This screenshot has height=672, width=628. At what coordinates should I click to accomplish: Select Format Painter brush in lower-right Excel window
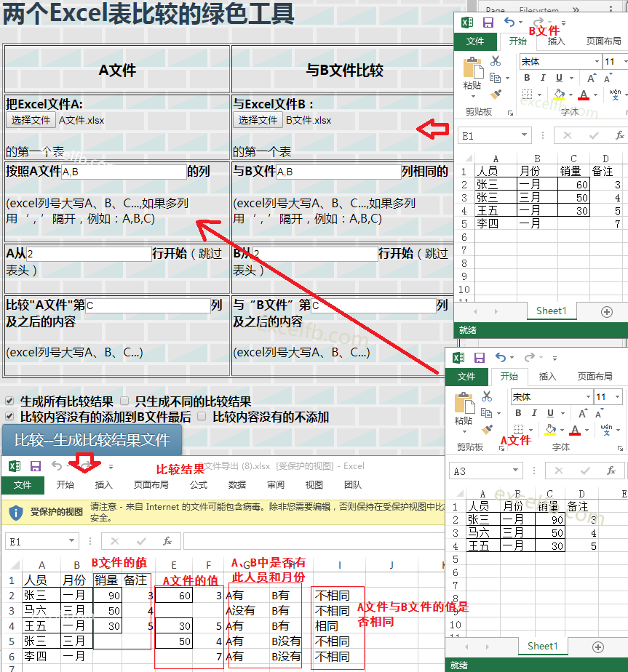[487, 430]
